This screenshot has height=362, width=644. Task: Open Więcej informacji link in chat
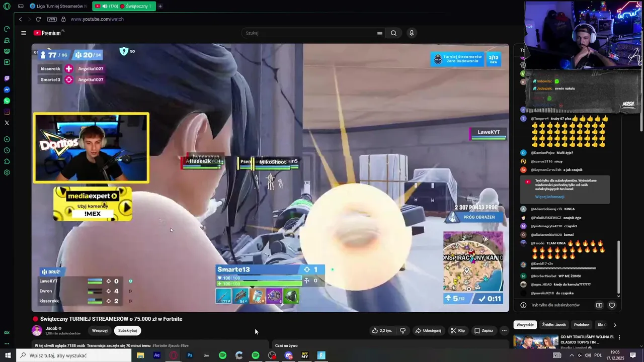(549, 197)
